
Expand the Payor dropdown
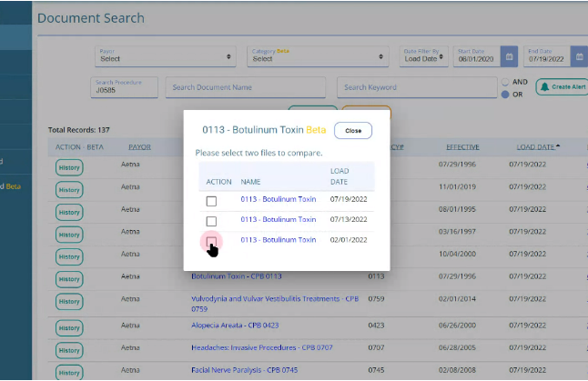[x=164, y=56]
